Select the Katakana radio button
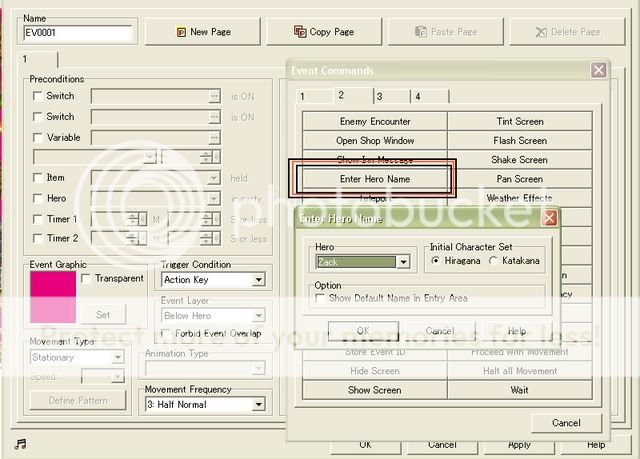The image size is (640, 459). click(x=494, y=261)
